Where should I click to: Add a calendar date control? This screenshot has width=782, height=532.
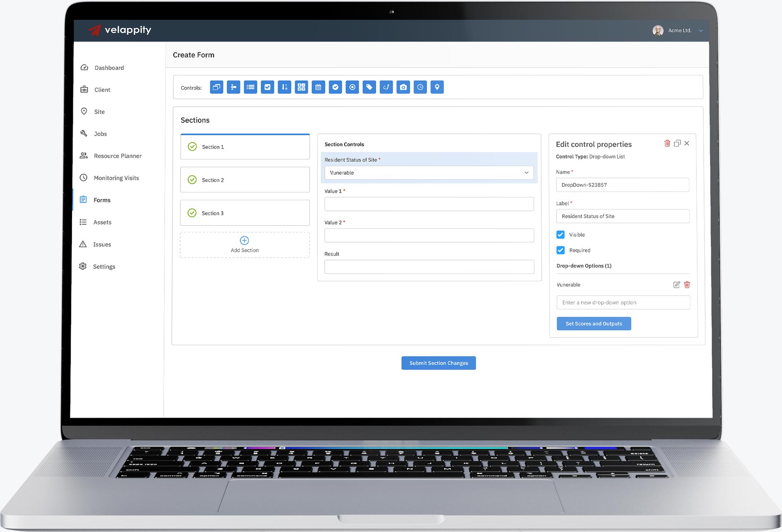pyautogui.click(x=318, y=87)
